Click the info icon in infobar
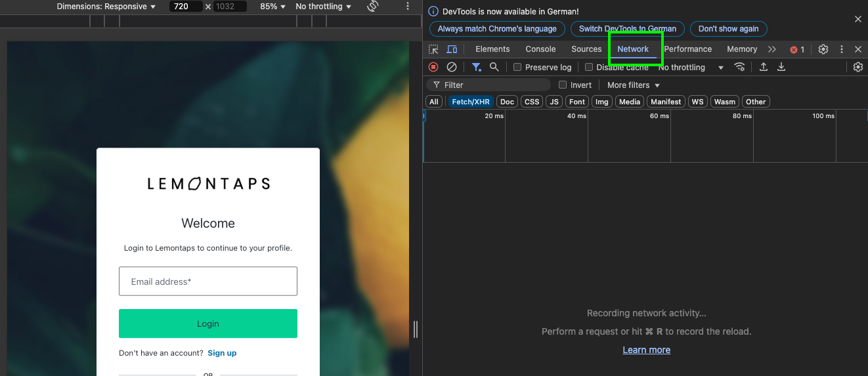This screenshot has width=868, height=376. click(433, 12)
